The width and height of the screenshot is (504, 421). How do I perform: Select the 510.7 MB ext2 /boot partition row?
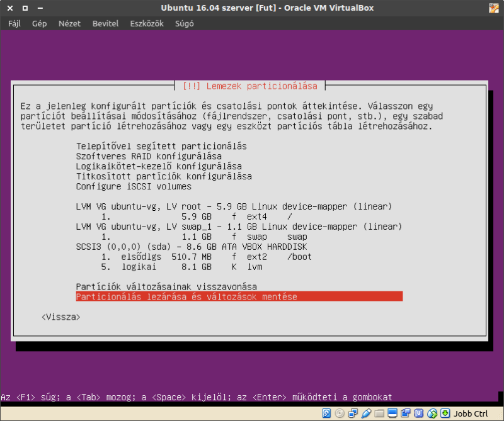pos(207,257)
